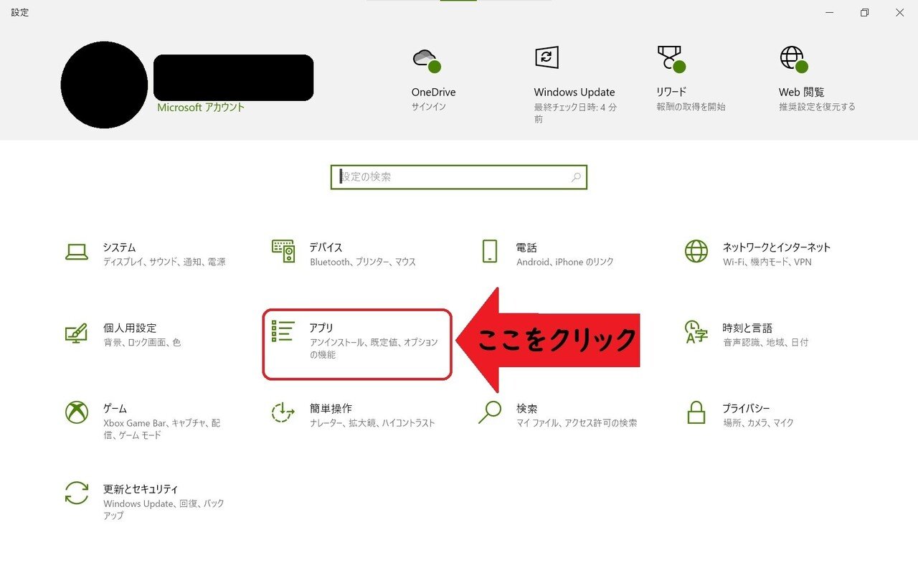
Task: Click the search magnifier in the search box
Action: tap(575, 176)
